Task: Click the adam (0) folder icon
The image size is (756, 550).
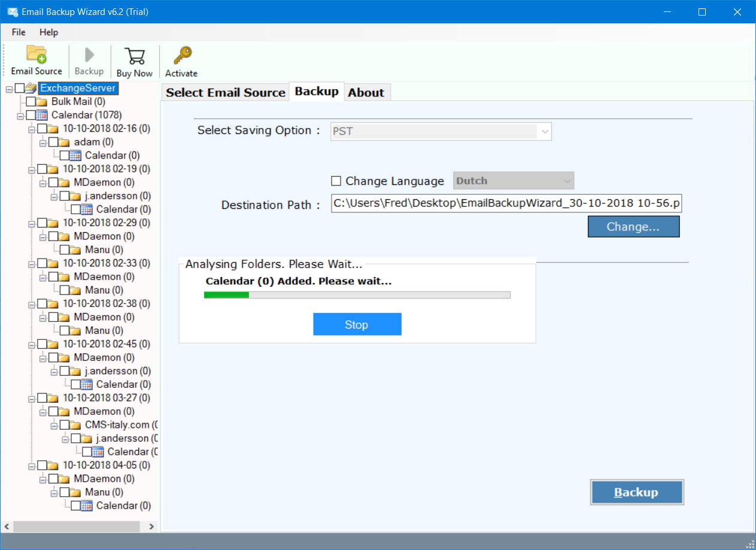Action: (x=65, y=142)
